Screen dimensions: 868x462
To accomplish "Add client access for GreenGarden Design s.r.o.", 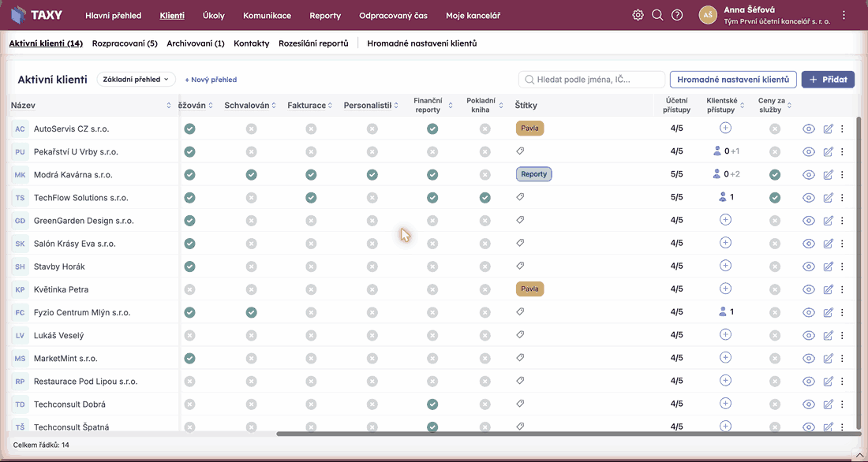I will (725, 220).
